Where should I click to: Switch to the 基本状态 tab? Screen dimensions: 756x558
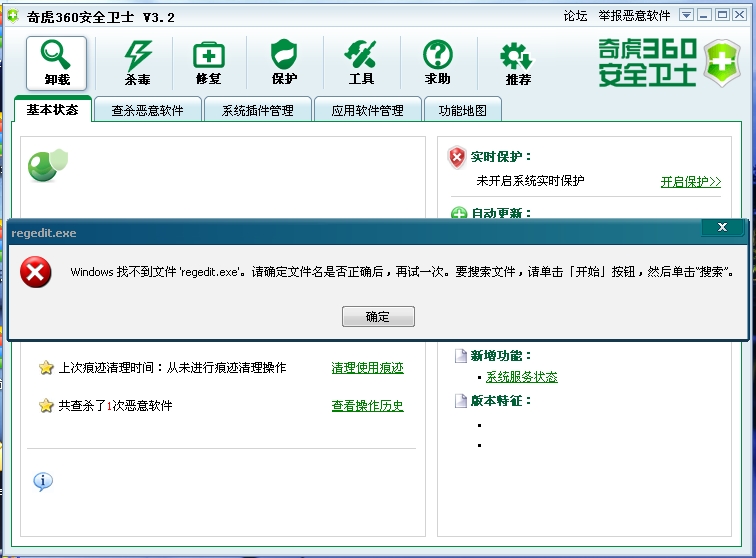[x=53, y=109]
